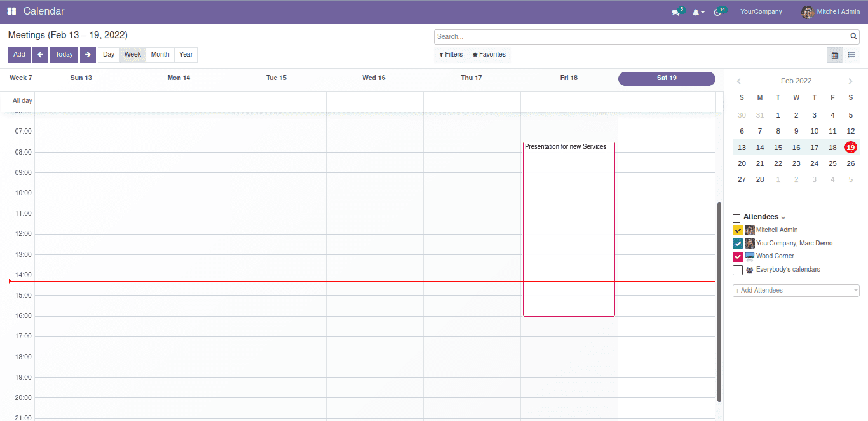The image size is (868, 421).
Task: Go to previous week with left arrow
Action: pyautogui.click(x=40, y=55)
